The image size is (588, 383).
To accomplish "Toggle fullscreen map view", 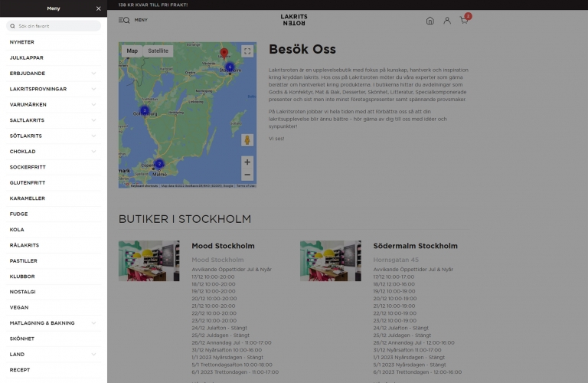I will pos(247,51).
